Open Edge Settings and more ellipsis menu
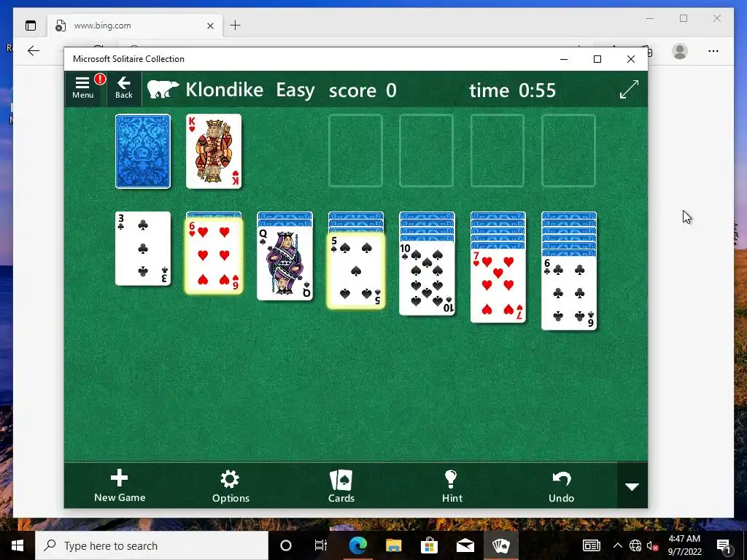 point(713,51)
